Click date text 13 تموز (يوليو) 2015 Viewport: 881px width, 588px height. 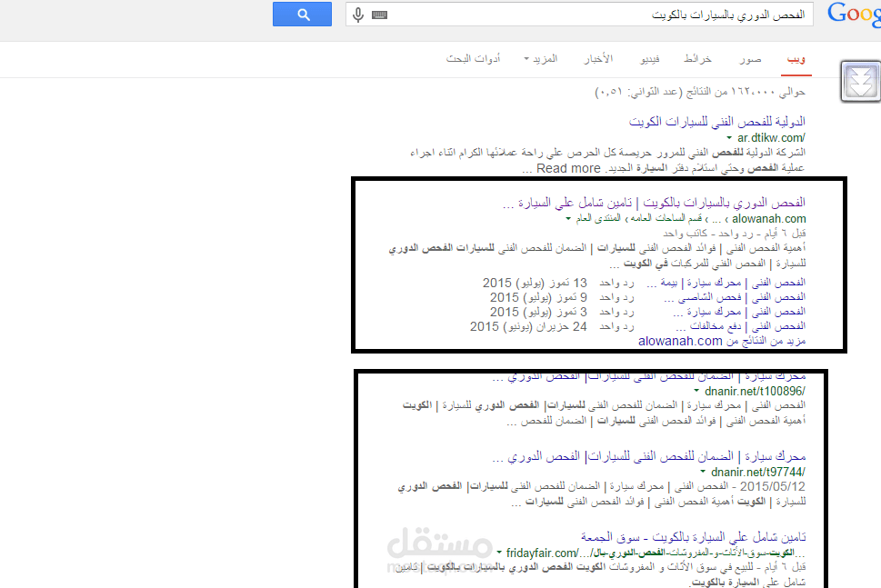pyautogui.click(x=535, y=283)
